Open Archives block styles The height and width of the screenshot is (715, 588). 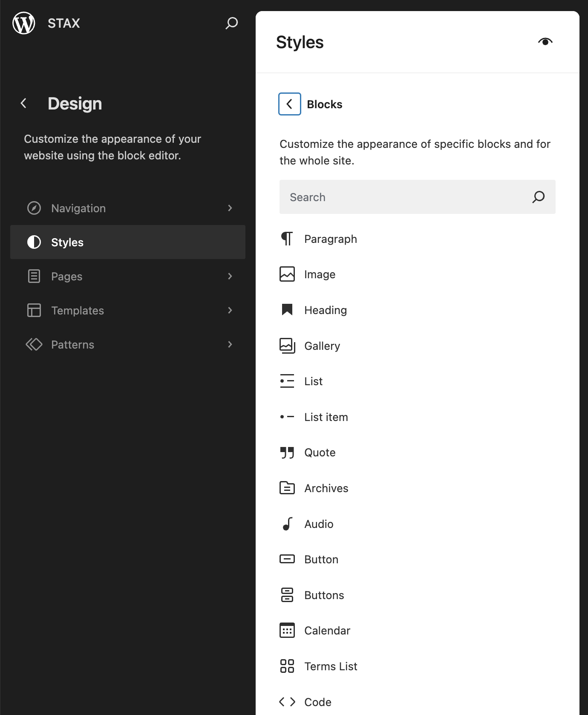click(x=418, y=488)
